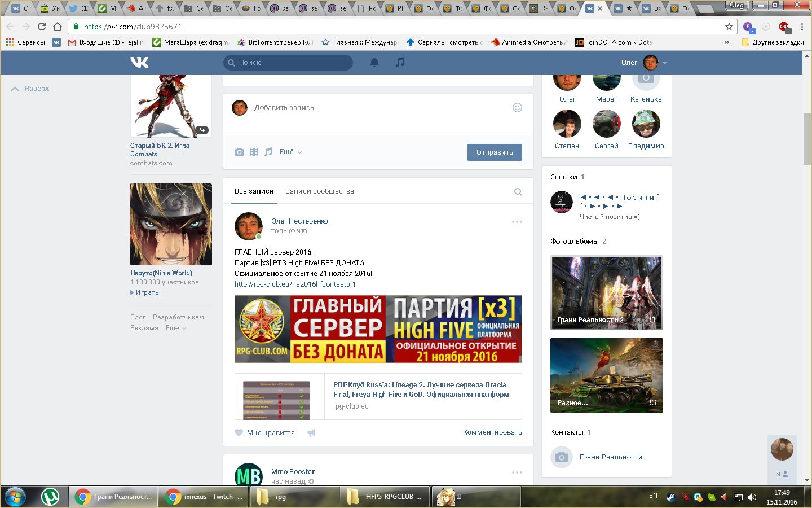
Task: Search wall posts with magnifier icon
Action: click(x=518, y=192)
